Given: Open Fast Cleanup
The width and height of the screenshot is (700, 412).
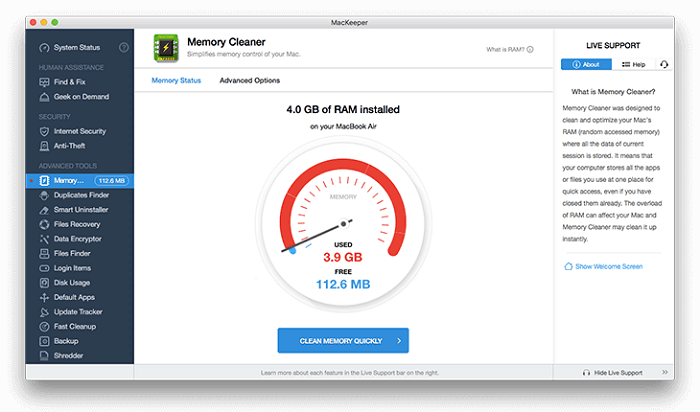Looking at the screenshot, I should tap(67, 327).
